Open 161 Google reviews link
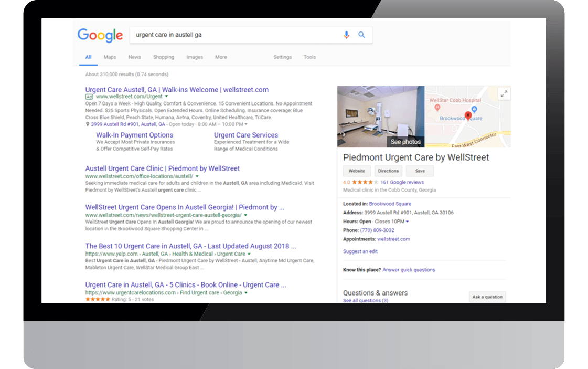Screen dimensions: 588x369 pyautogui.click(x=402, y=182)
